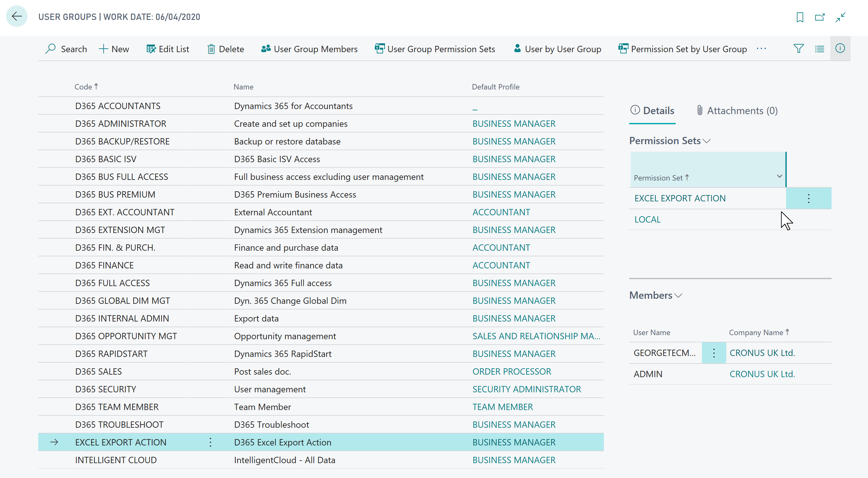Click the bookmark icon

[800, 17]
